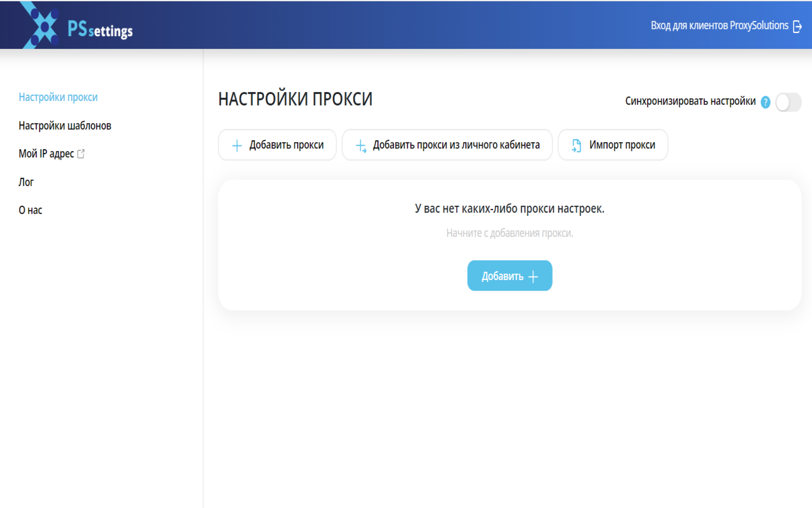The height and width of the screenshot is (508, 812).
Task: Click the plus icon on Добавить прокси
Action: coord(236,145)
